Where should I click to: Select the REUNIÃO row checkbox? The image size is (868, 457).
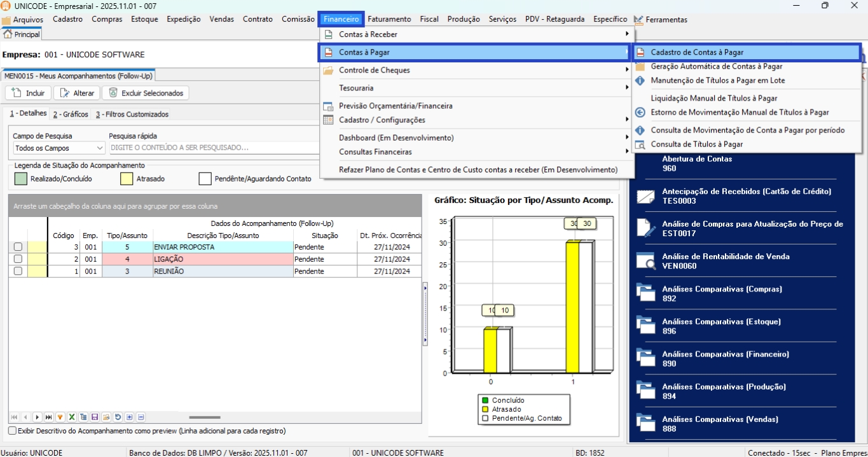click(x=18, y=271)
